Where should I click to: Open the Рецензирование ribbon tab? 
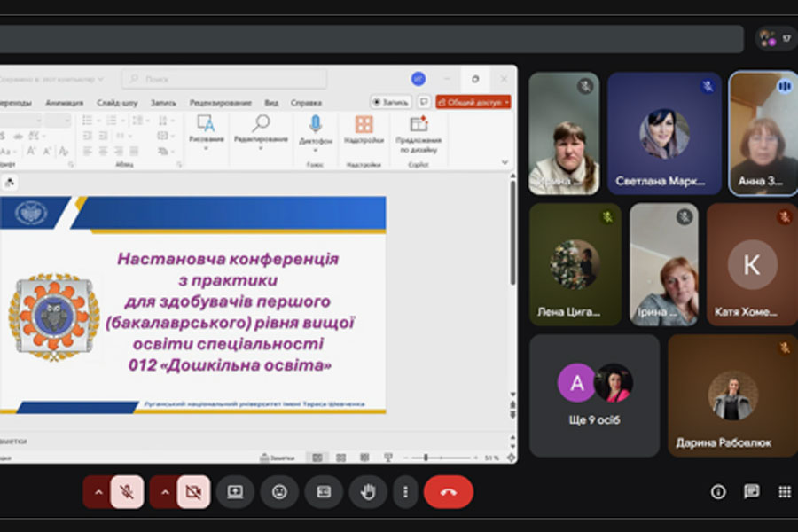(221, 103)
